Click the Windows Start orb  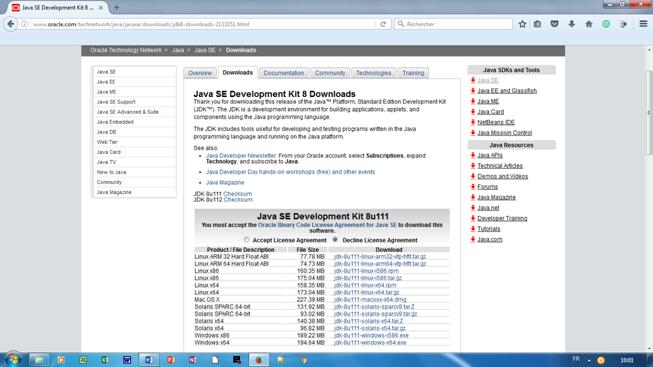point(13,359)
